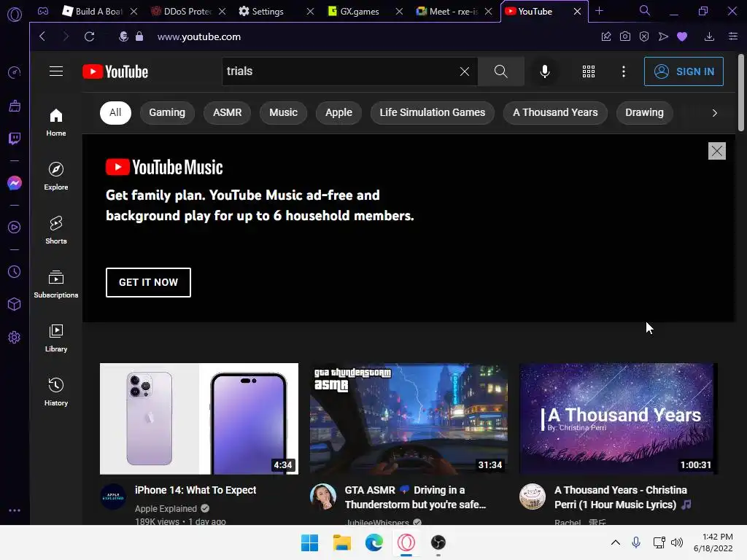747x560 pixels.
Task: Open the YouTube apps grid
Action: click(x=589, y=71)
